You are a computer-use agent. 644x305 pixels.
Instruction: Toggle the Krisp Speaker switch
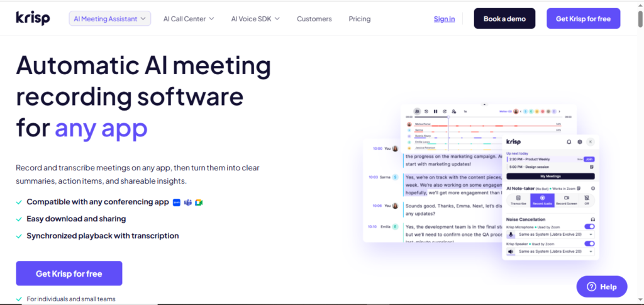tap(589, 243)
